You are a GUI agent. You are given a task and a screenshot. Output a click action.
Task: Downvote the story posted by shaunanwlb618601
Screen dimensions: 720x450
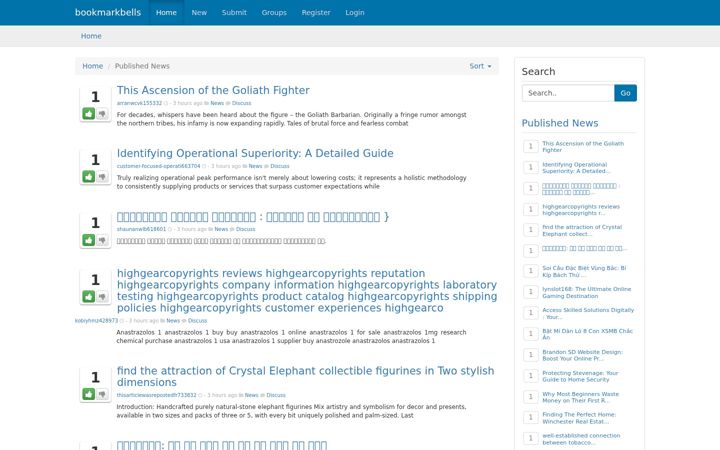point(102,240)
